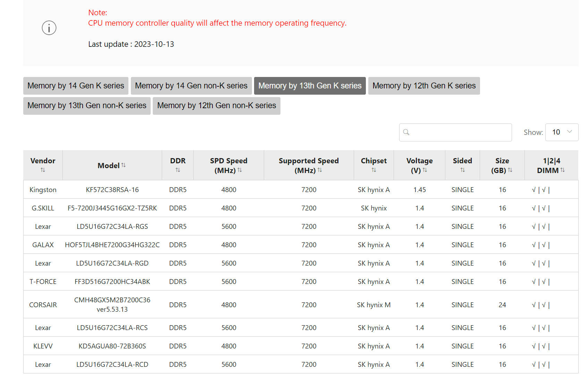Select model LD5U16G72C34LA-RCS
Screen dimensions: 588x380
click(x=112, y=328)
